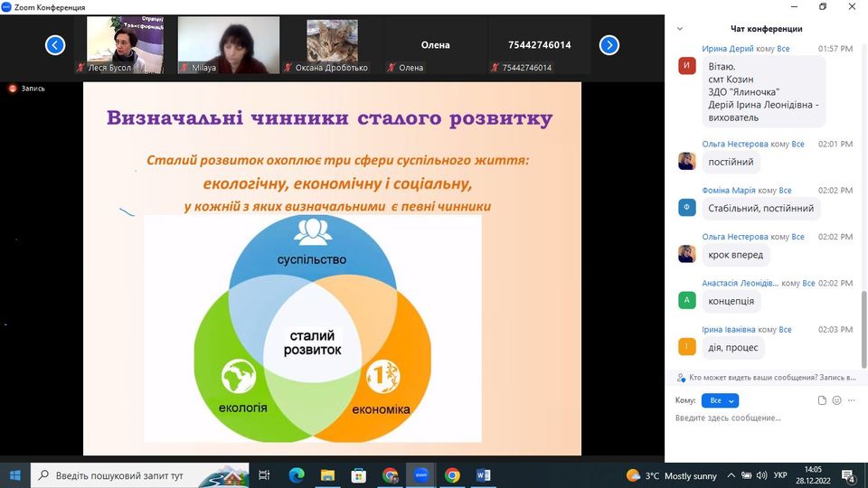Viewport: 868px width, 488px height.
Task: Open the Windows Start menu
Action: (x=15, y=475)
